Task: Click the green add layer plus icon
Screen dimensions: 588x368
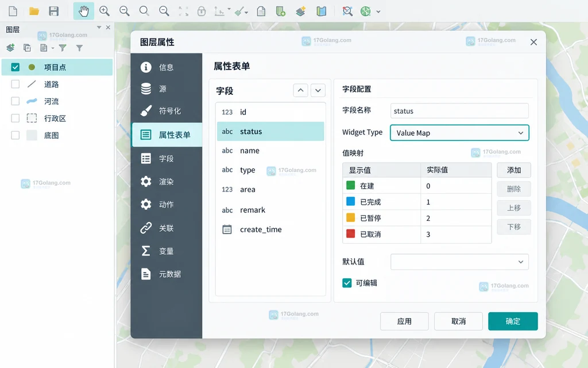Action: (280, 11)
